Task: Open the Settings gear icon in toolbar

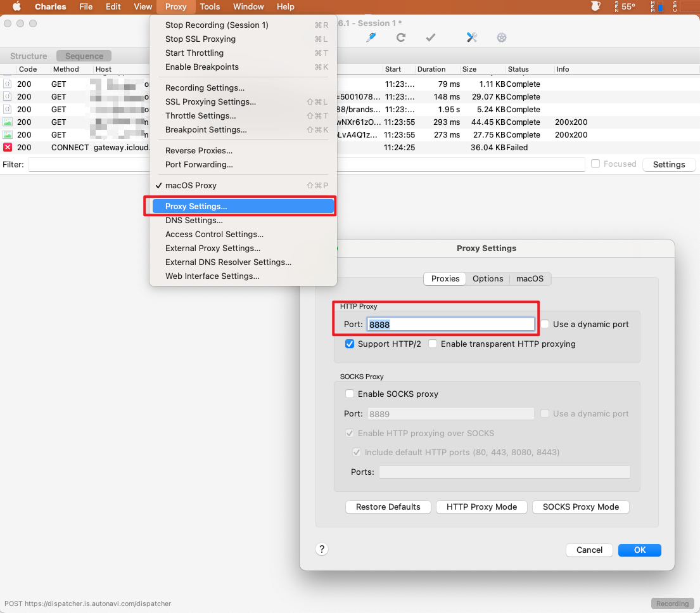Action: point(502,37)
